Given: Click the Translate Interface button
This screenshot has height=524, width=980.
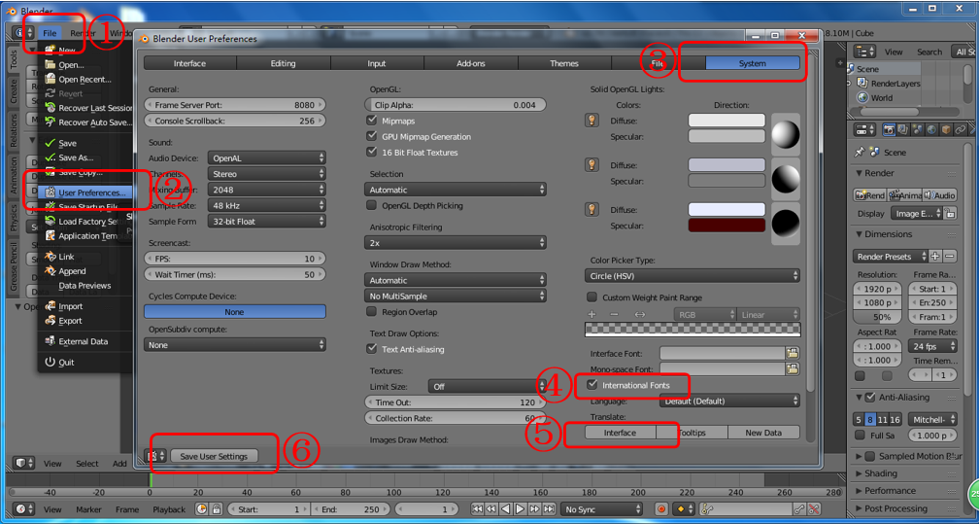Looking at the screenshot, I should point(620,433).
